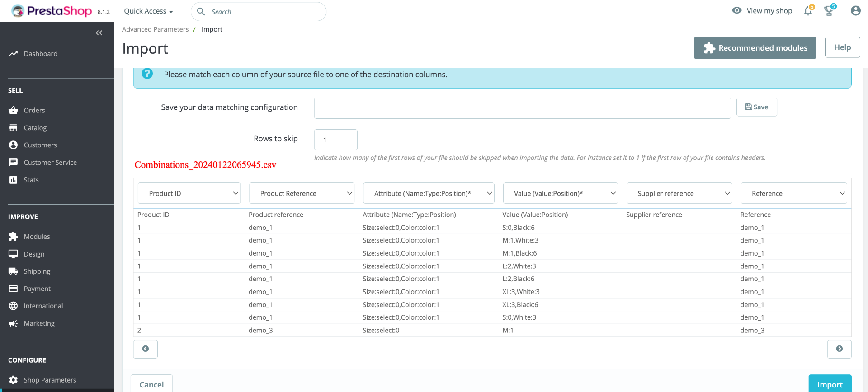This screenshot has width=868, height=392.
Task: Click the Orders basket icon
Action: tap(13, 110)
